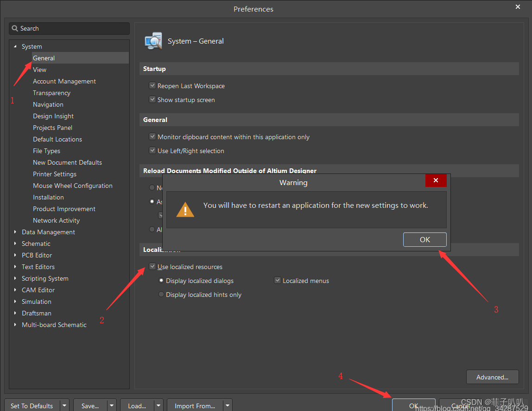The width and height of the screenshot is (532, 411).
Task: Open Network Activity page
Action: coord(57,220)
